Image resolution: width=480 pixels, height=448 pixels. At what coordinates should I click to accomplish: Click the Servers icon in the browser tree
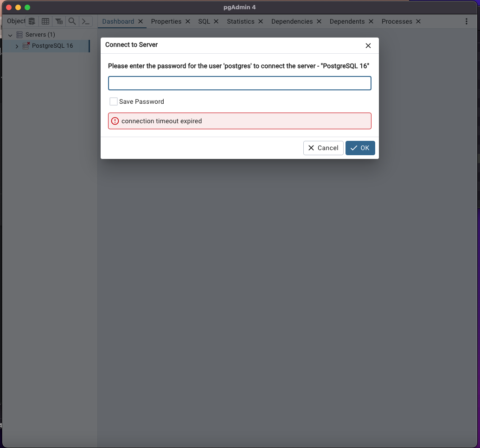[19, 34]
